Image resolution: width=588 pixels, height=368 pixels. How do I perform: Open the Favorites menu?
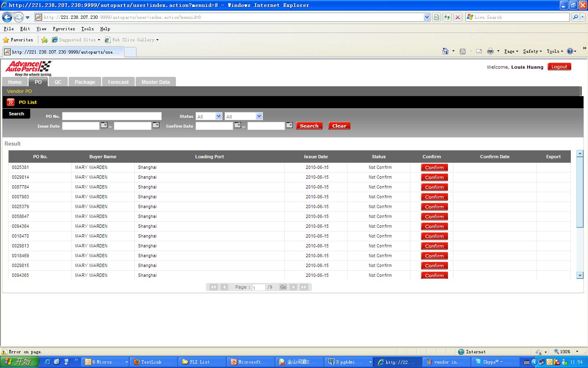64,29
